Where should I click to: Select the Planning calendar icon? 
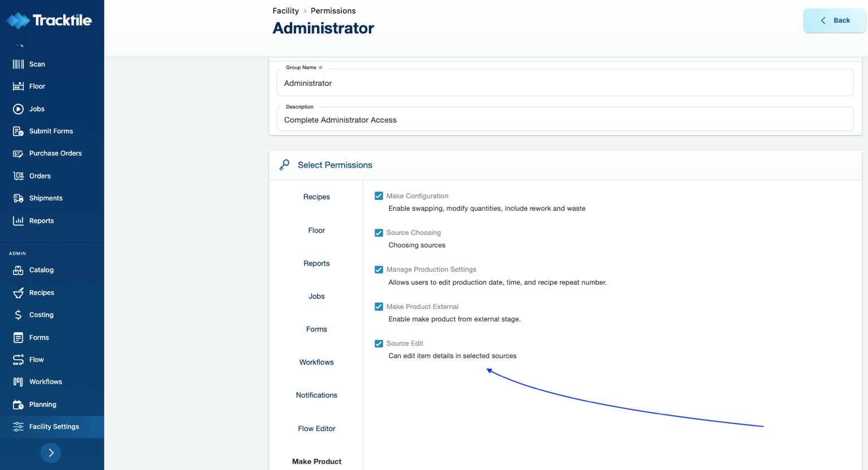click(x=18, y=404)
